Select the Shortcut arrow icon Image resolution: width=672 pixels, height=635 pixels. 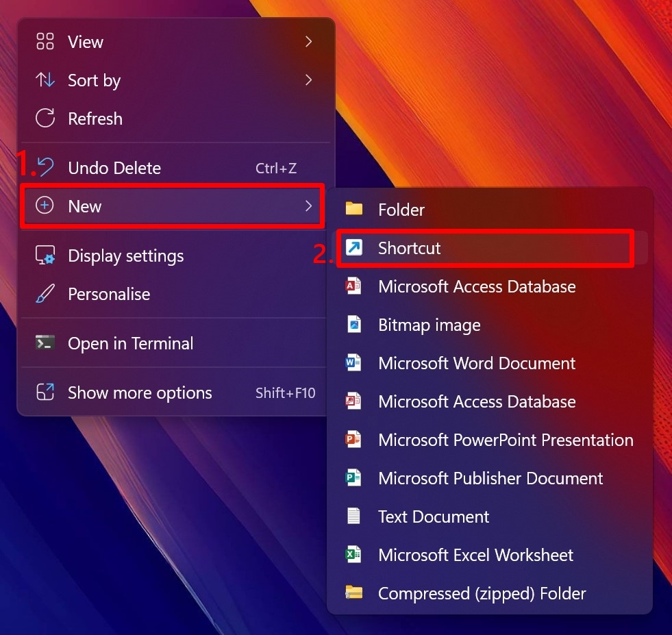pyautogui.click(x=353, y=248)
